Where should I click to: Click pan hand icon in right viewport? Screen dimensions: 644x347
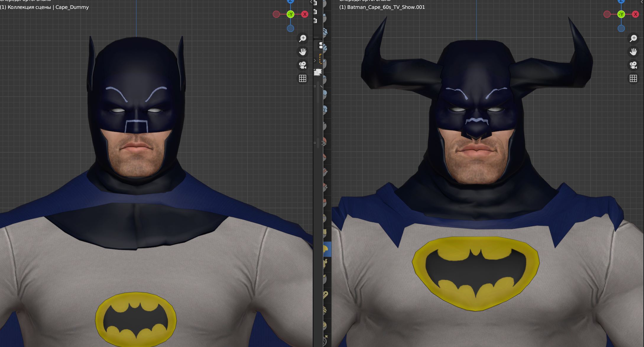click(633, 52)
